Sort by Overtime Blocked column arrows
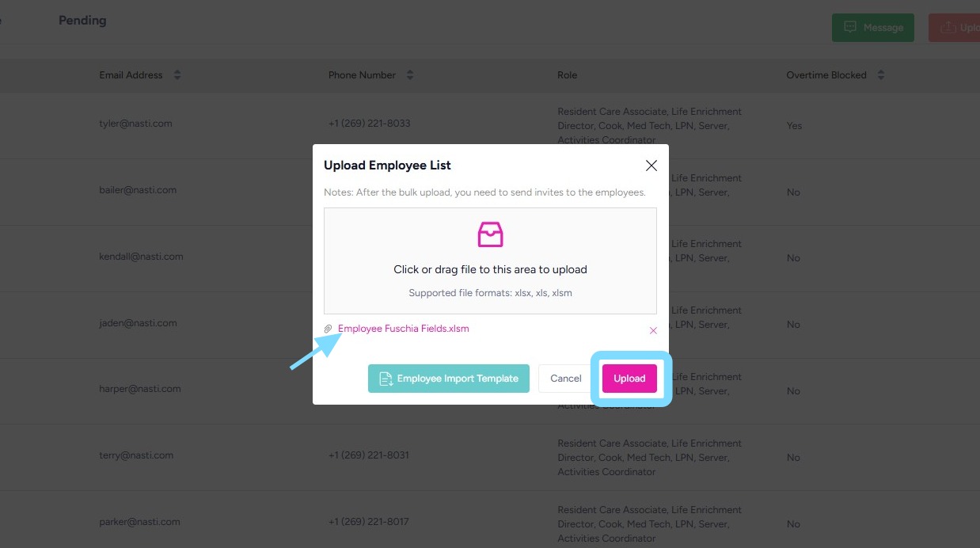This screenshot has width=980, height=548. tap(881, 75)
